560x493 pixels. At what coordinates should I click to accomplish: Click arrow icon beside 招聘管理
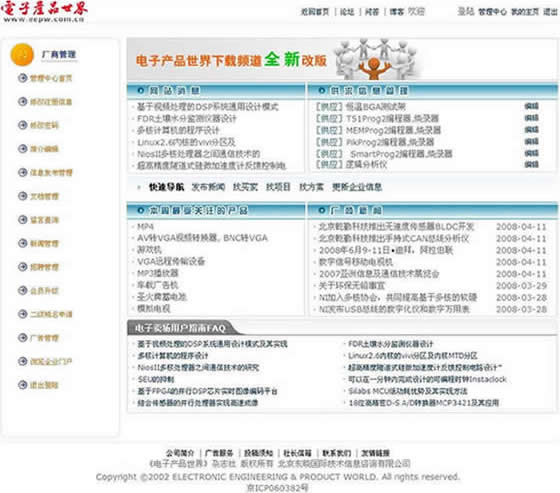22,267
